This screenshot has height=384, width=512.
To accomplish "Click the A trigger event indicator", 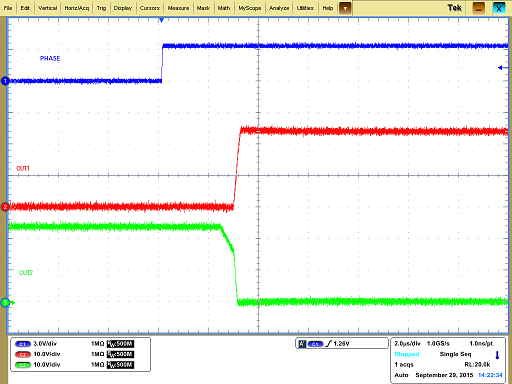I will [x=302, y=344].
